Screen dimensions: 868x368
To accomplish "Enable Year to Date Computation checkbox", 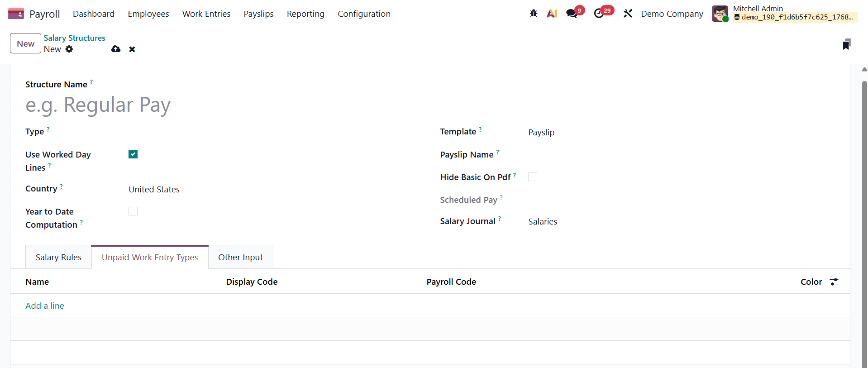I will 133,211.
